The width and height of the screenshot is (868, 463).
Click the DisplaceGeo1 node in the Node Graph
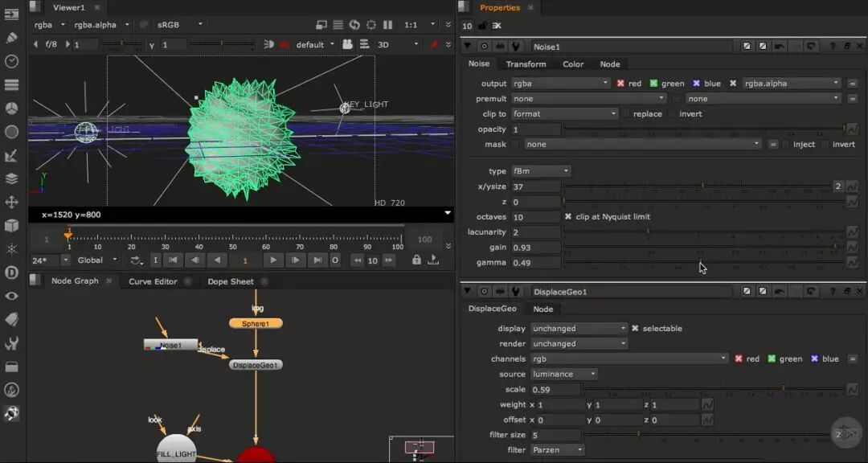(x=256, y=365)
